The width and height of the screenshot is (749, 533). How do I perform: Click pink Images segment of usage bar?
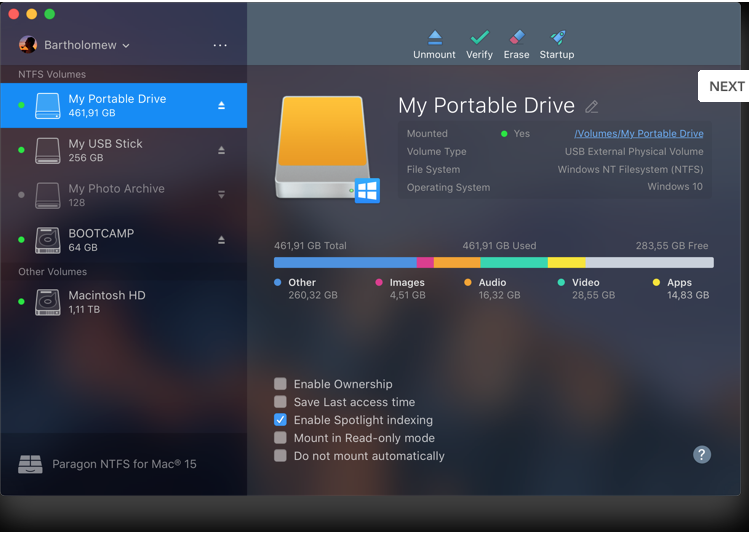tap(425, 262)
